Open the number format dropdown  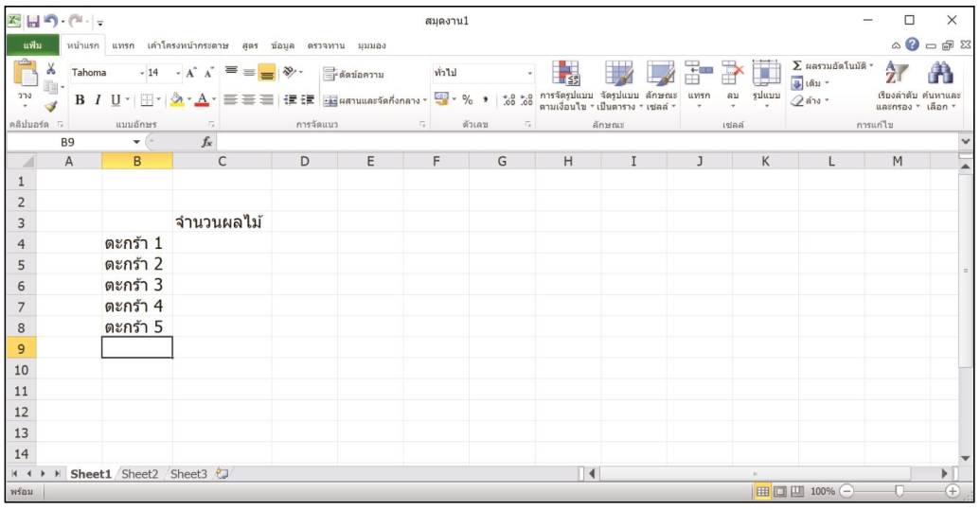(530, 73)
